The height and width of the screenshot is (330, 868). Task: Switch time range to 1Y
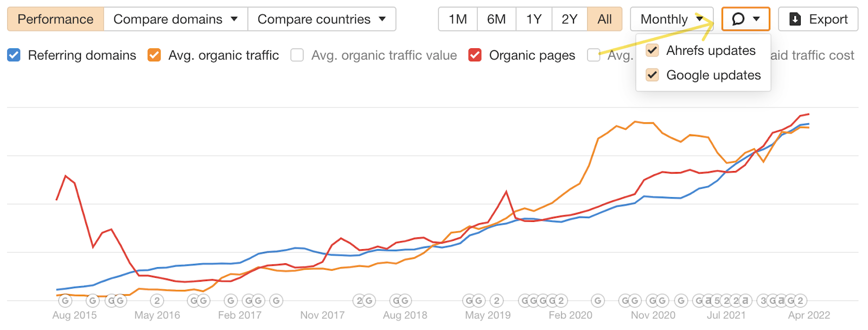pos(534,20)
